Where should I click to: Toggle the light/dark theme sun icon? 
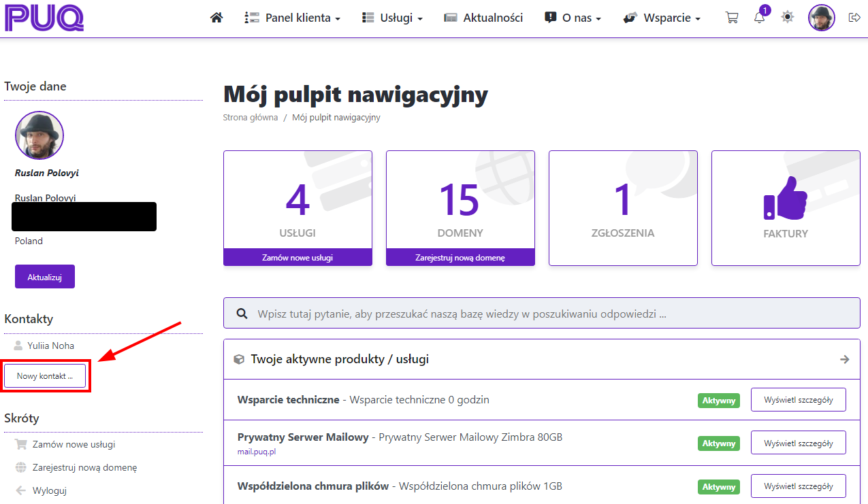click(788, 18)
